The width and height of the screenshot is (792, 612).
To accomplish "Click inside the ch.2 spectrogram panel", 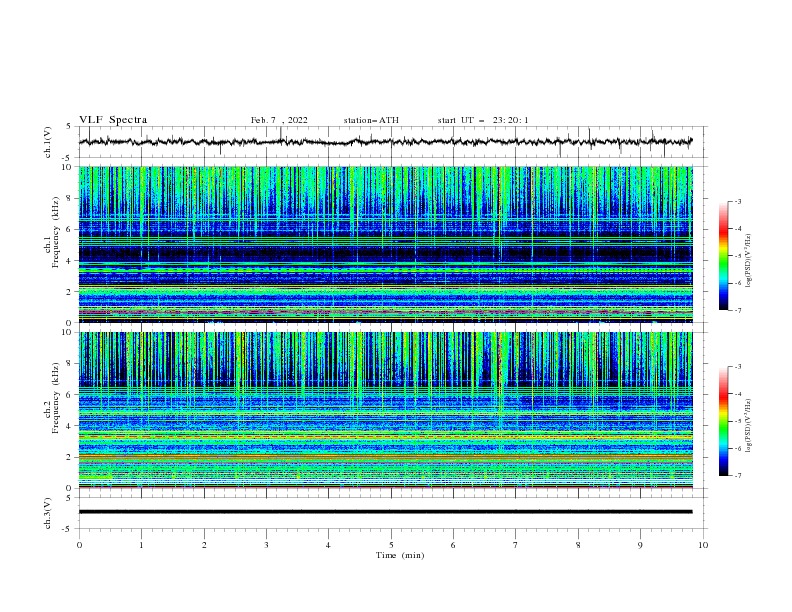I will click(x=385, y=410).
